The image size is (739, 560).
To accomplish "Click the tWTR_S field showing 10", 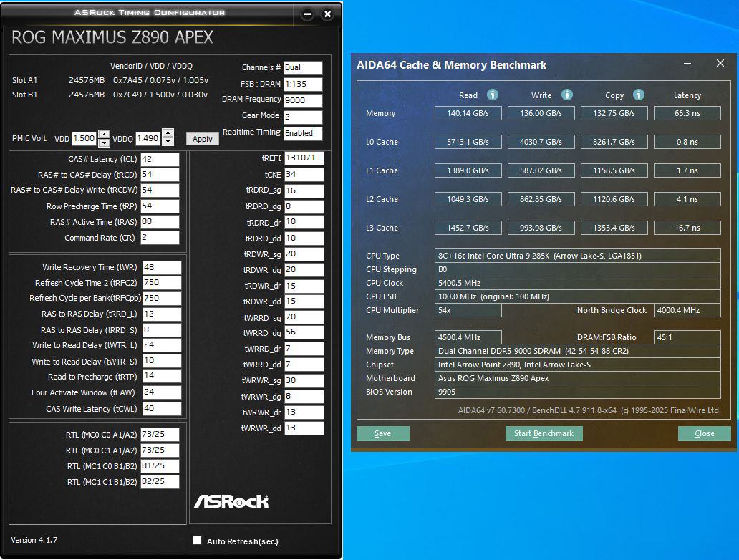I will [162, 361].
